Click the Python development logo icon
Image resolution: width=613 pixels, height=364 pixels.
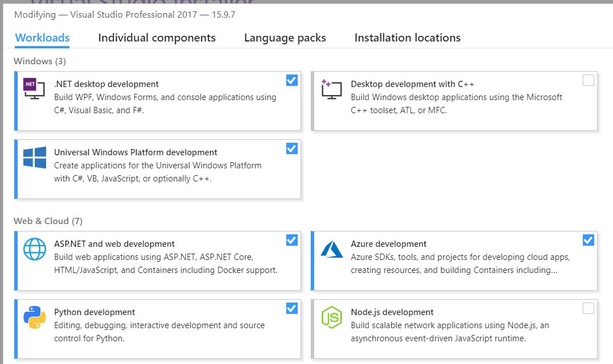[x=34, y=317]
